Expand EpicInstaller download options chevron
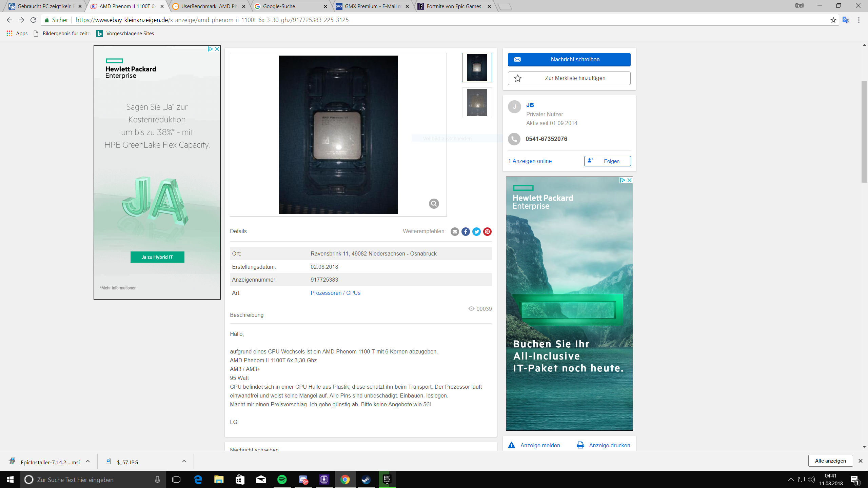 click(x=88, y=461)
